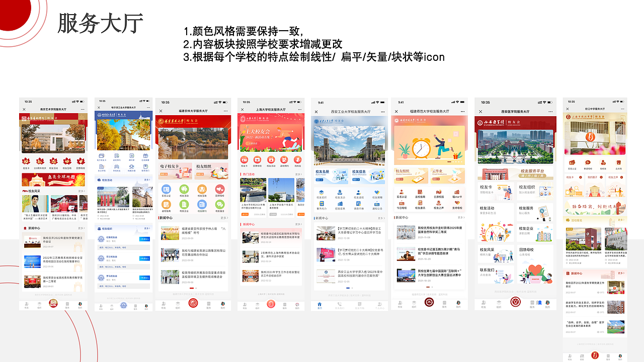The height and width of the screenshot is (362, 644).
Task: Tap the 回馈母校 maple-leaf icon
Action: 80,161
